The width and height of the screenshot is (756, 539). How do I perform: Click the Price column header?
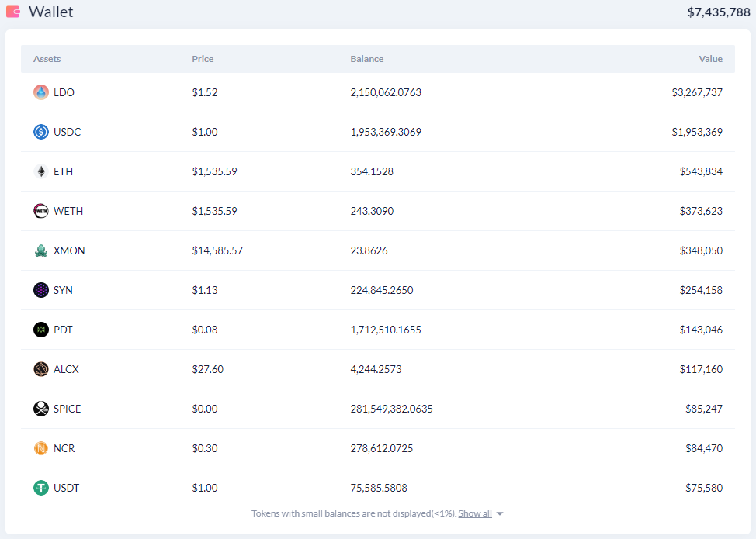click(203, 59)
